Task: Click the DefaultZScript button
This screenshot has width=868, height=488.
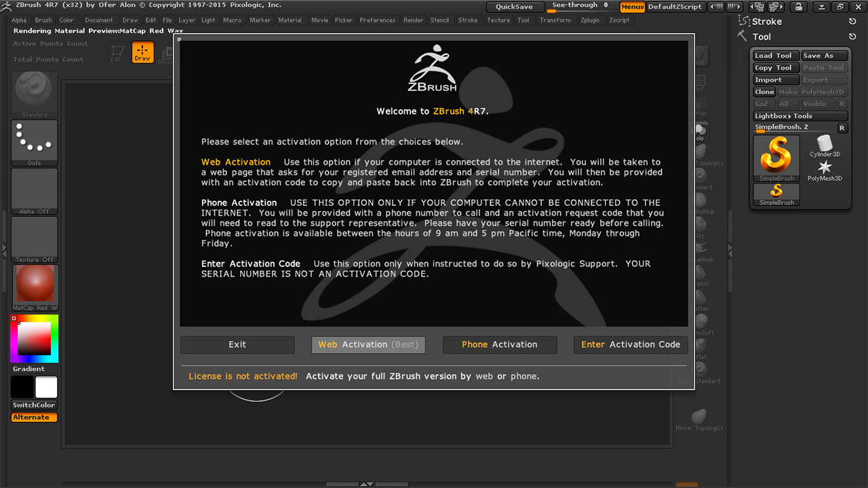Action: [675, 7]
